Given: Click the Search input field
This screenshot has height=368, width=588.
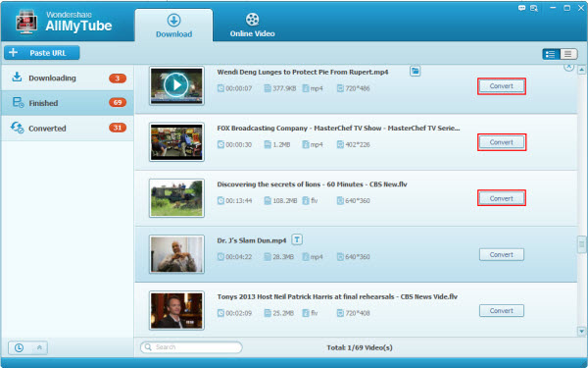Looking at the screenshot, I should [x=191, y=347].
